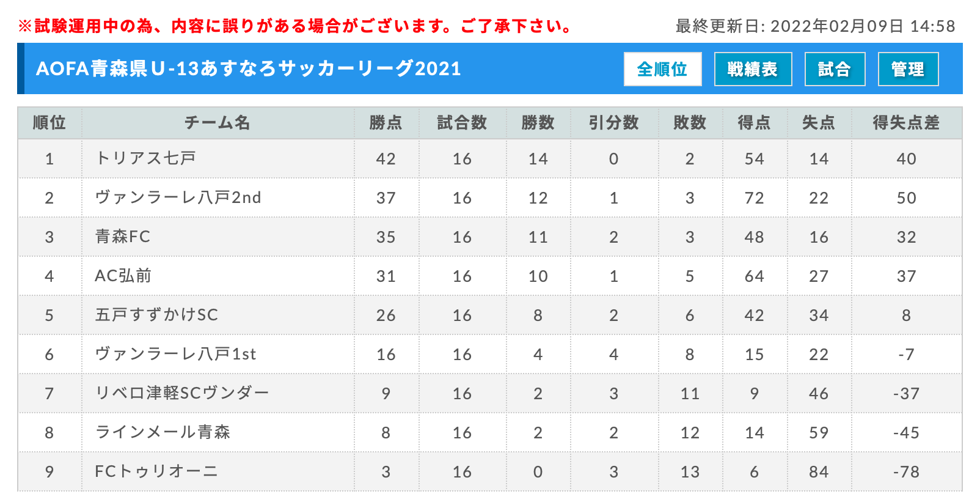980x494 pixels.
Task: Click the league title AOFA青森県U-13あすなろサッカーリーグ2021
Action: tap(249, 68)
